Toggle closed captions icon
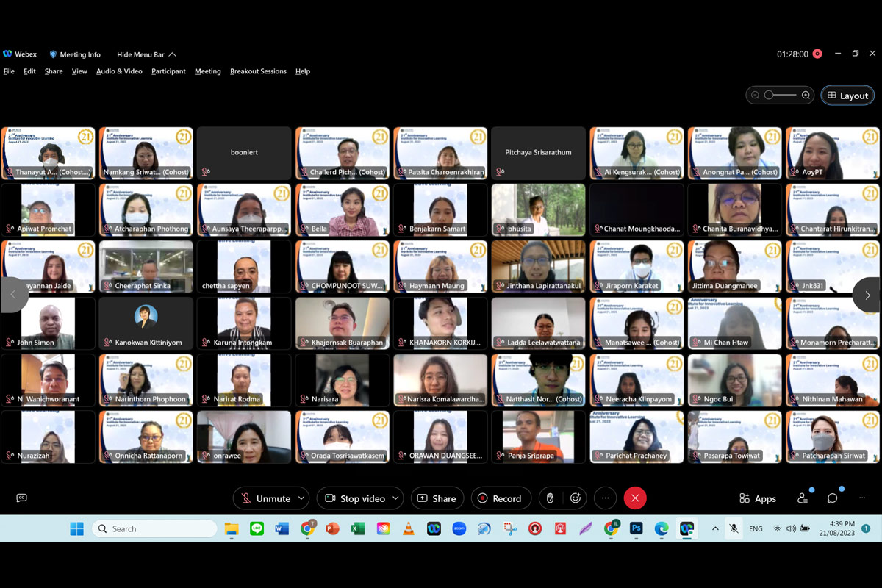Screen dimensions: 882x588 tap(21, 498)
